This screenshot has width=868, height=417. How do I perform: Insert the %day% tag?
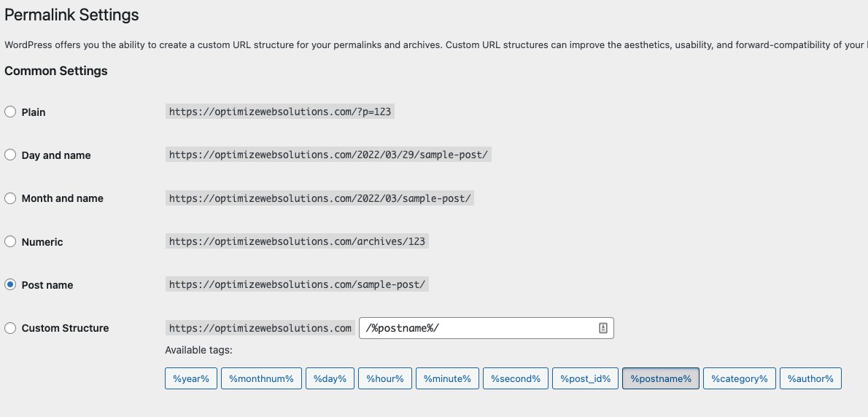(x=330, y=378)
